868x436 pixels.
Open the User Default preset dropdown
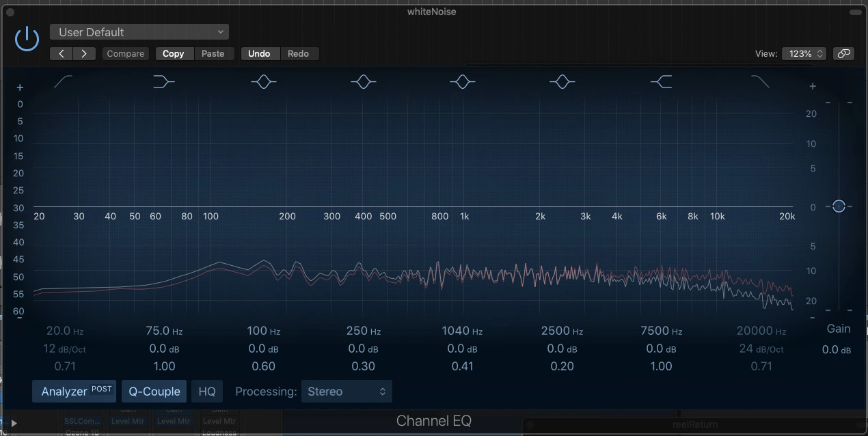pyautogui.click(x=139, y=32)
